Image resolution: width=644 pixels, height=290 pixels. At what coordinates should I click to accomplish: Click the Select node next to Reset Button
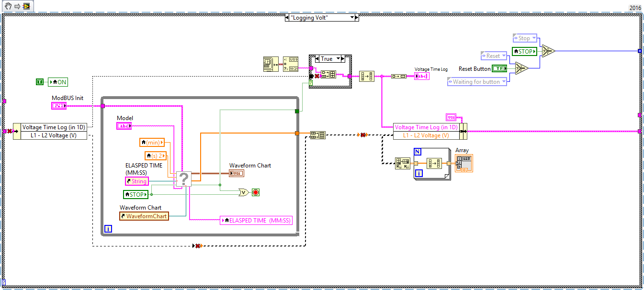point(521,69)
